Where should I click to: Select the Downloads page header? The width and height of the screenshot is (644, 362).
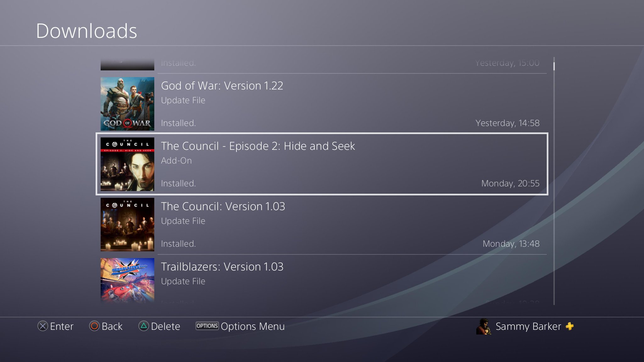(x=86, y=30)
